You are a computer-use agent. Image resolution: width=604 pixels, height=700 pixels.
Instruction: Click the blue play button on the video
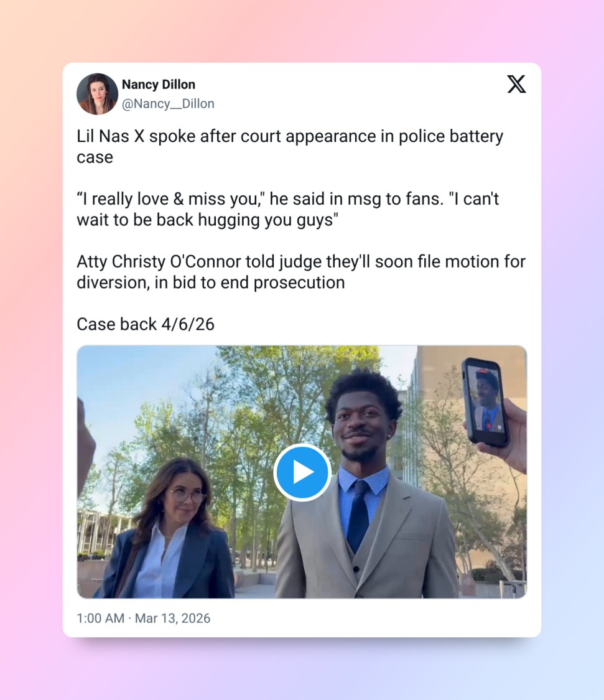[x=302, y=472]
